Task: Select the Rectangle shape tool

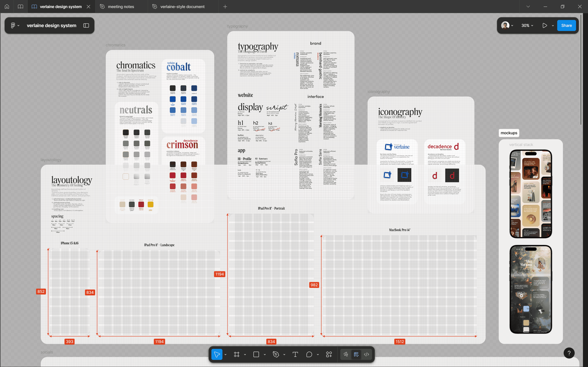Action: (x=256, y=354)
